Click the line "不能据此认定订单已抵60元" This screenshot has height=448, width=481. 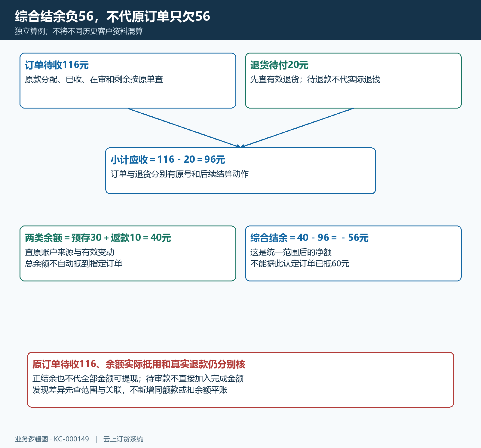pyautogui.click(x=300, y=264)
